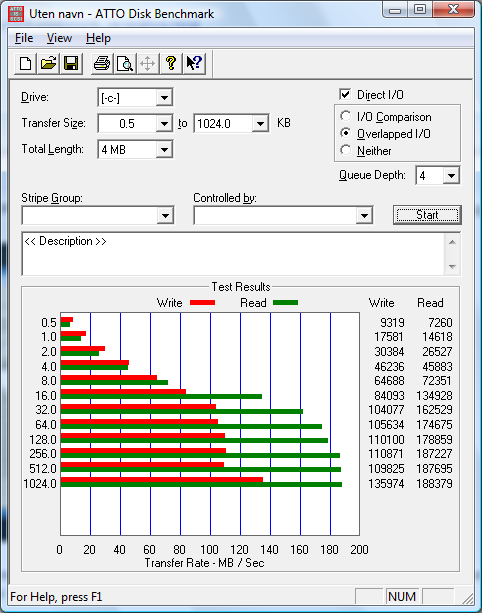Select the I/O Comparison radio button
The height and width of the screenshot is (613, 482).
pyautogui.click(x=346, y=117)
